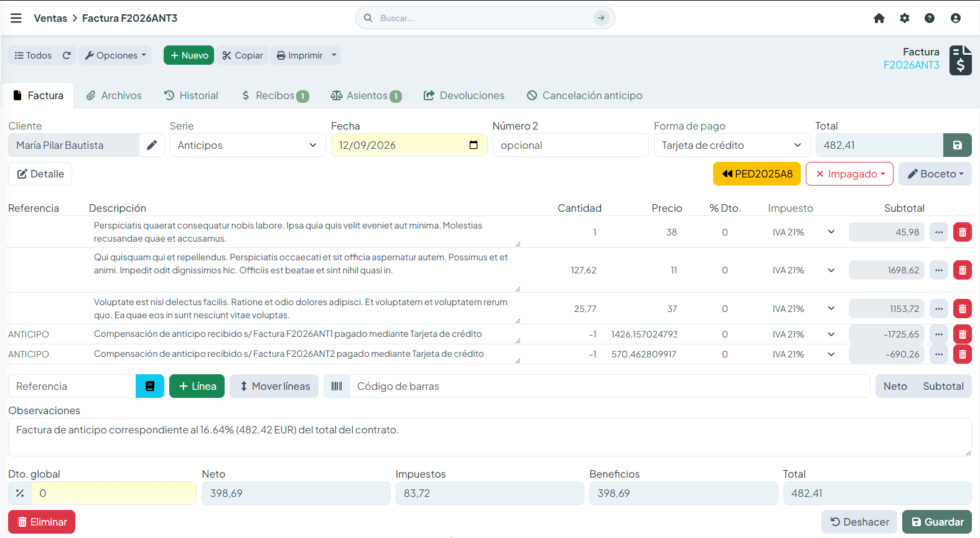Delete the -690,26 anticipo line
This screenshot has height=538, width=980.
pos(963,354)
